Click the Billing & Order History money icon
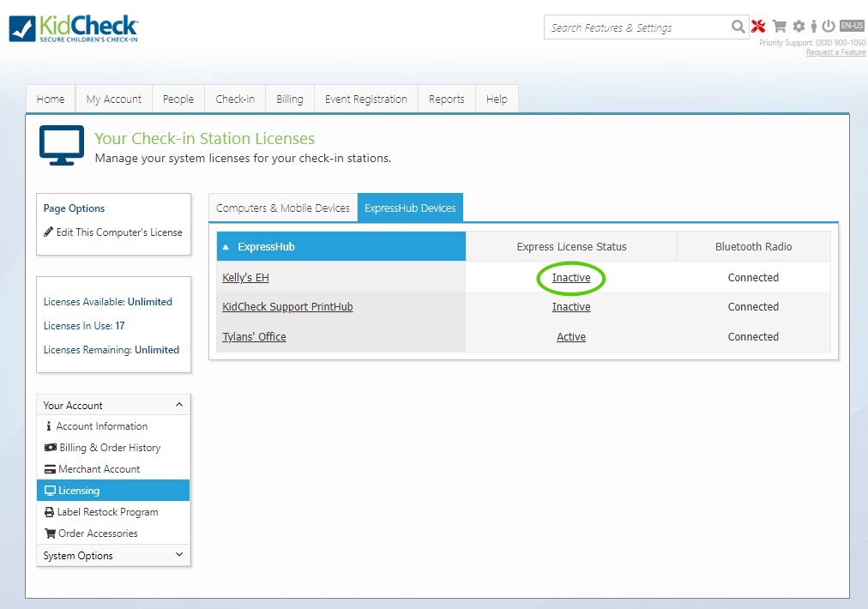The height and width of the screenshot is (609, 868). coord(51,448)
